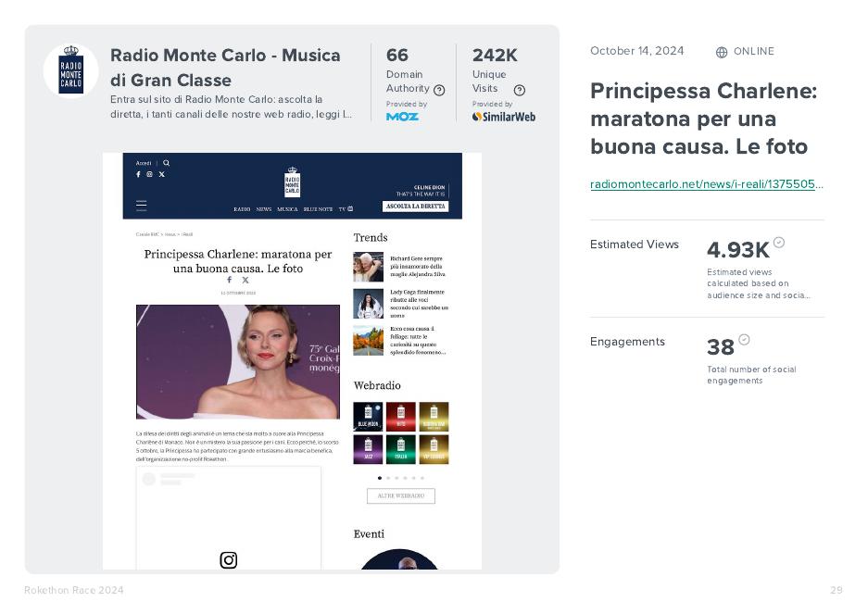Click the 'Rokethon Race 2024' footer text
The width and height of the screenshot is (868, 614).
click(x=73, y=590)
